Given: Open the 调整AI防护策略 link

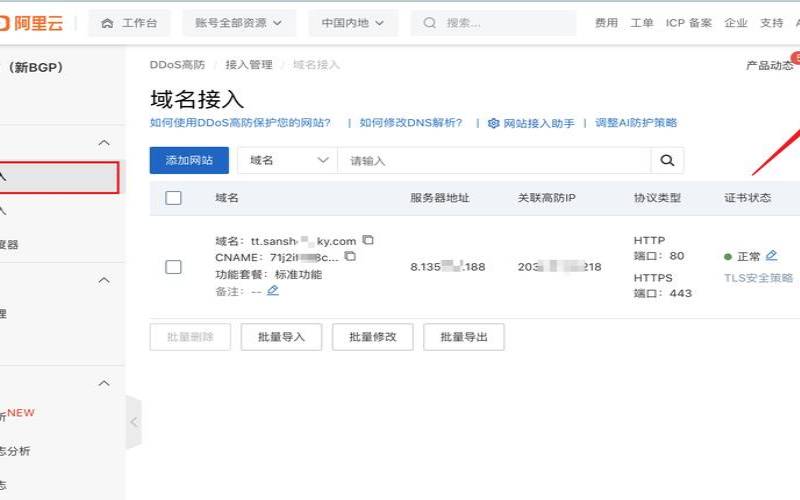Looking at the screenshot, I should coord(636,123).
